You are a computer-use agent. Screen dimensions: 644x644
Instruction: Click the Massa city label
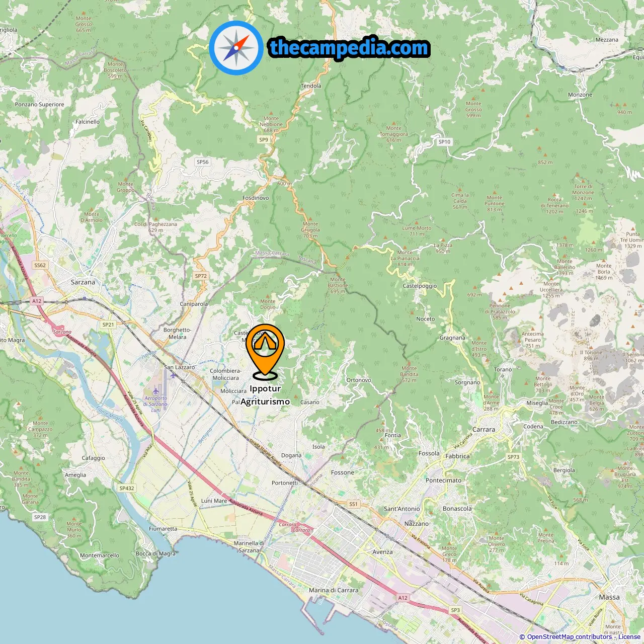(x=609, y=597)
